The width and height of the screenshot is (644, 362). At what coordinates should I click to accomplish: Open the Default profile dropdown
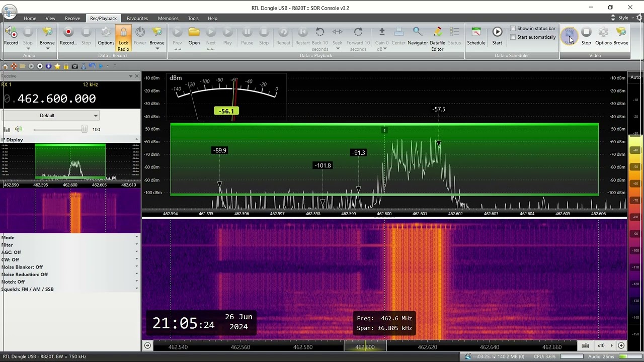click(x=51, y=116)
